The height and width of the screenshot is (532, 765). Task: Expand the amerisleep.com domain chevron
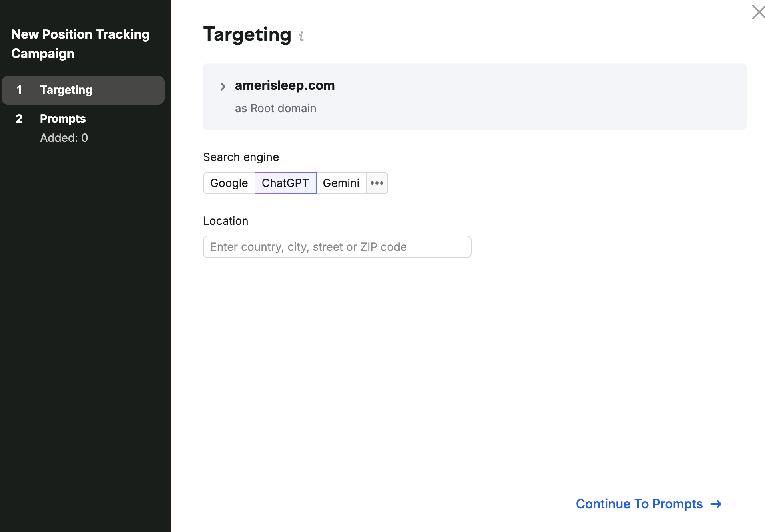click(x=223, y=86)
